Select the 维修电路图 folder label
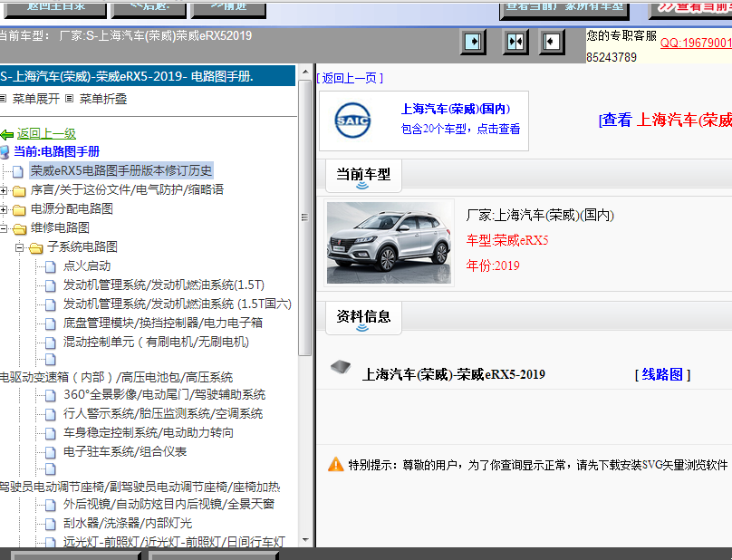 click(x=60, y=228)
